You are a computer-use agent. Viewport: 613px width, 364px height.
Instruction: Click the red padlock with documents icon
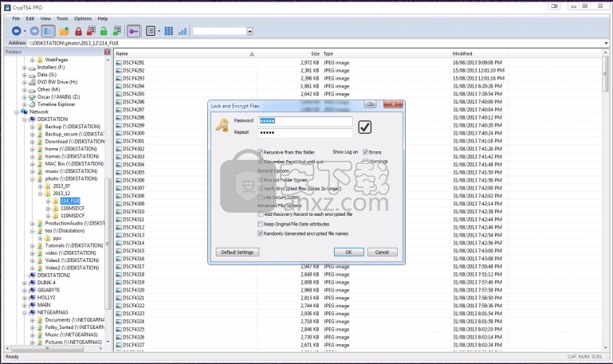91,31
